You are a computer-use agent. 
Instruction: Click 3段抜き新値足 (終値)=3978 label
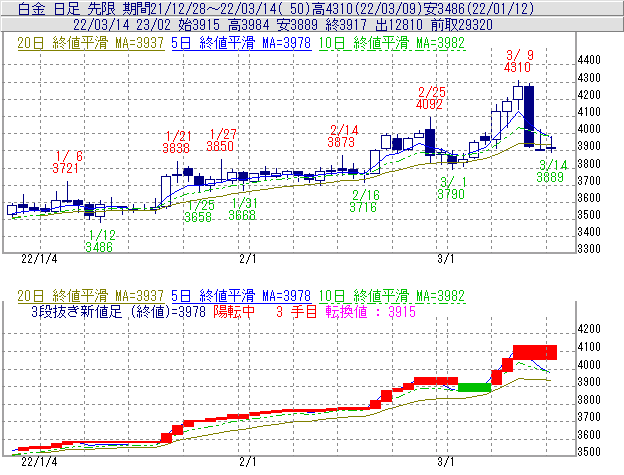[119, 311]
